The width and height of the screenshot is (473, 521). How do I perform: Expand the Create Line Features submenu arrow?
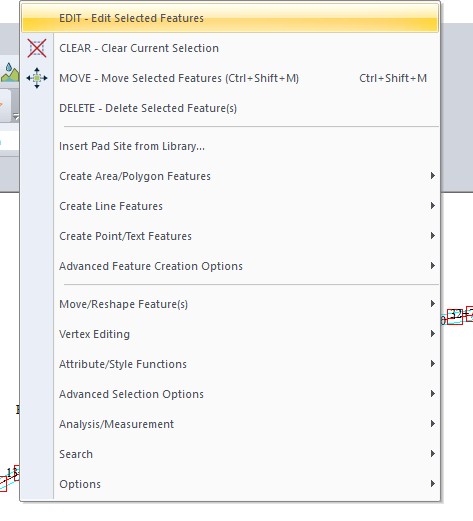pyautogui.click(x=433, y=206)
